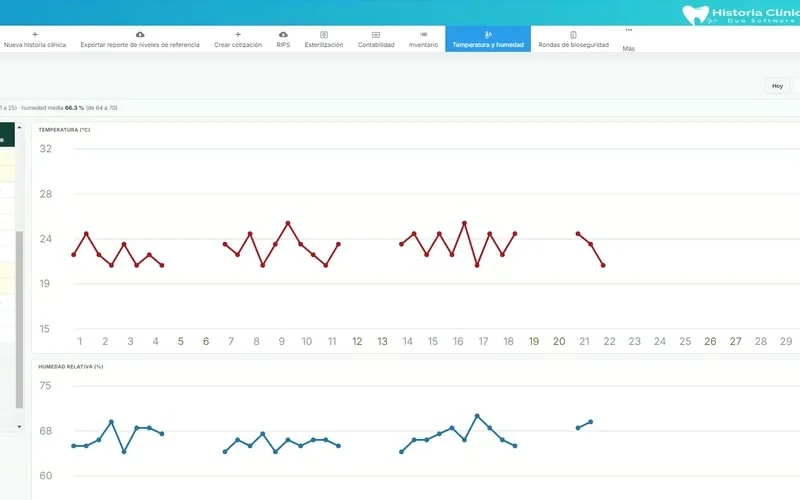
Task: Click day 19 on the temperature chart axis
Action: (x=534, y=341)
